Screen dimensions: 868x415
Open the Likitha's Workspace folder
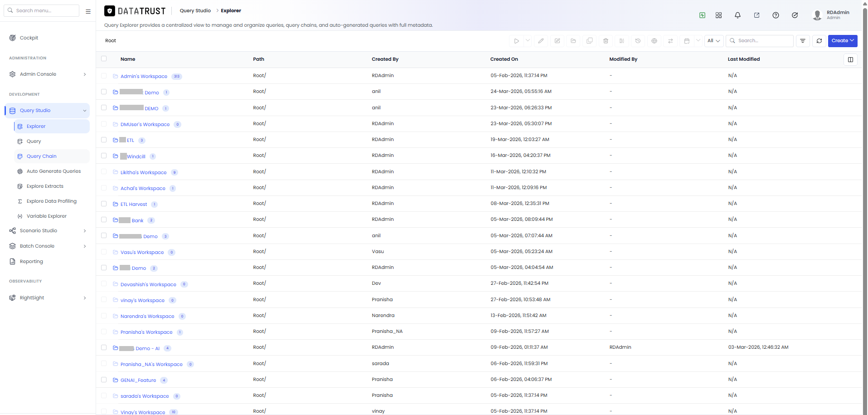point(143,172)
